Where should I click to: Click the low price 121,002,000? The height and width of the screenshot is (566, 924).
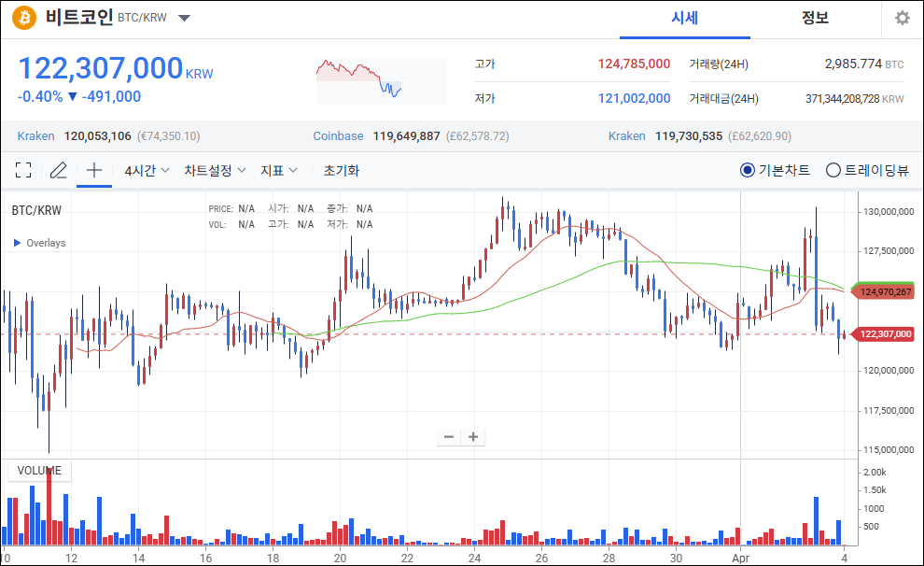(634, 98)
